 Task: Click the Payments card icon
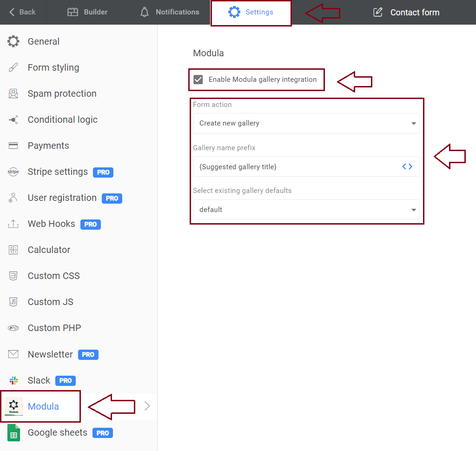pyautogui.click(x=13, y=146)
